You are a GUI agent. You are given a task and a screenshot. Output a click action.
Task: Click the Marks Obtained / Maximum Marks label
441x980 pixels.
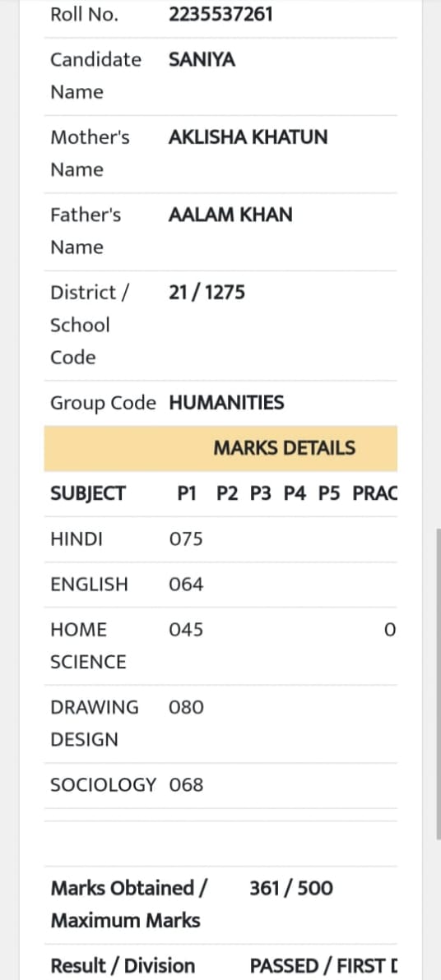coord(129,904)
